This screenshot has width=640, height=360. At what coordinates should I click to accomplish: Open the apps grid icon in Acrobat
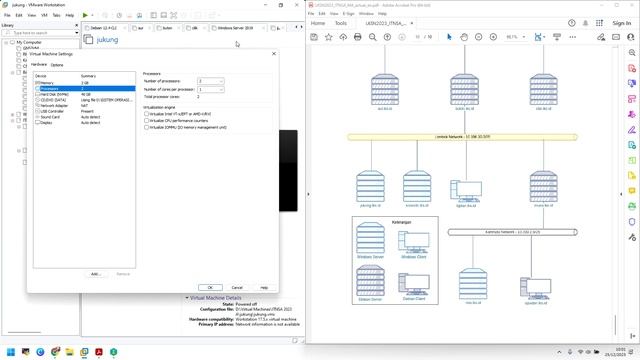(599, 23)
